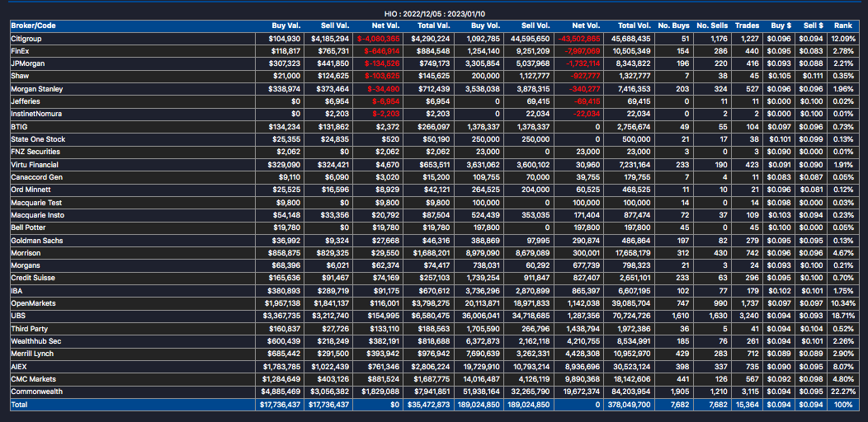Click total trades cell 15,364
The width and height of the screenshot is (868, 422).
[x=748, y=405]
